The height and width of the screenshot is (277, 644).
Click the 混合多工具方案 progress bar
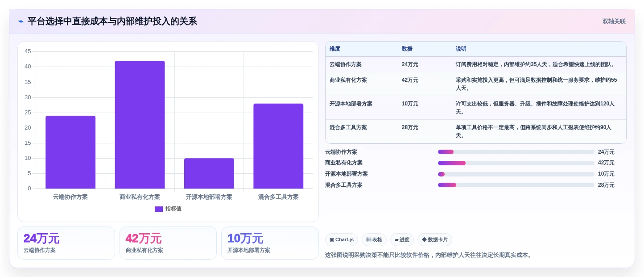pos(516,185)
